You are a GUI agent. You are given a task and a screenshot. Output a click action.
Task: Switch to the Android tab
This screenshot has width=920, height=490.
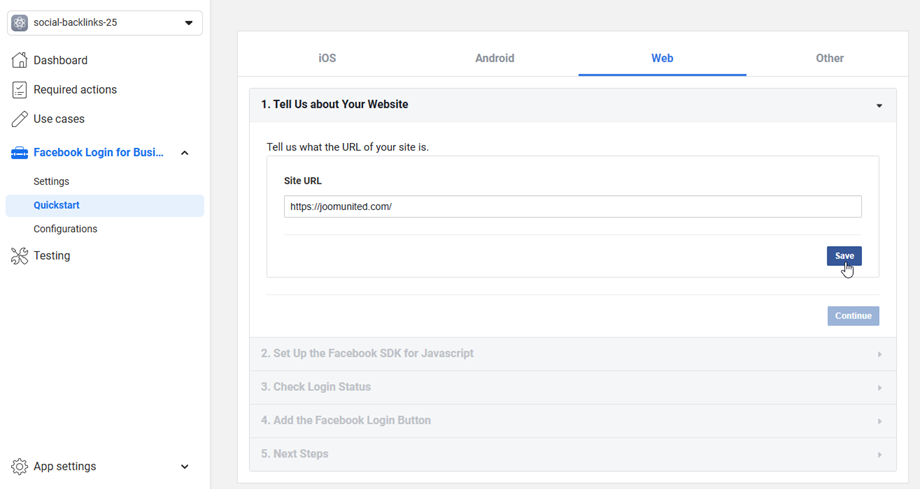(x=494, y=58)
